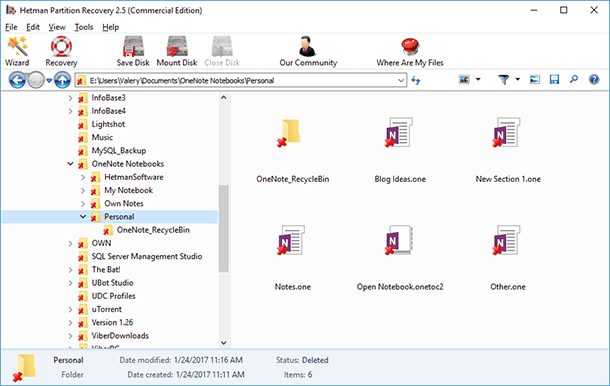
Task: Select the uTorrent folder
Action: 107,309
